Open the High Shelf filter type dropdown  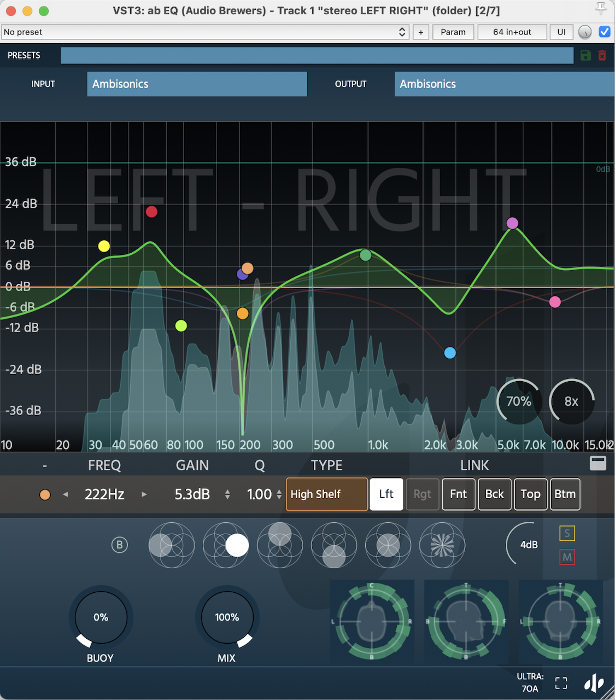pyautogui.click(x=327, y=494)
